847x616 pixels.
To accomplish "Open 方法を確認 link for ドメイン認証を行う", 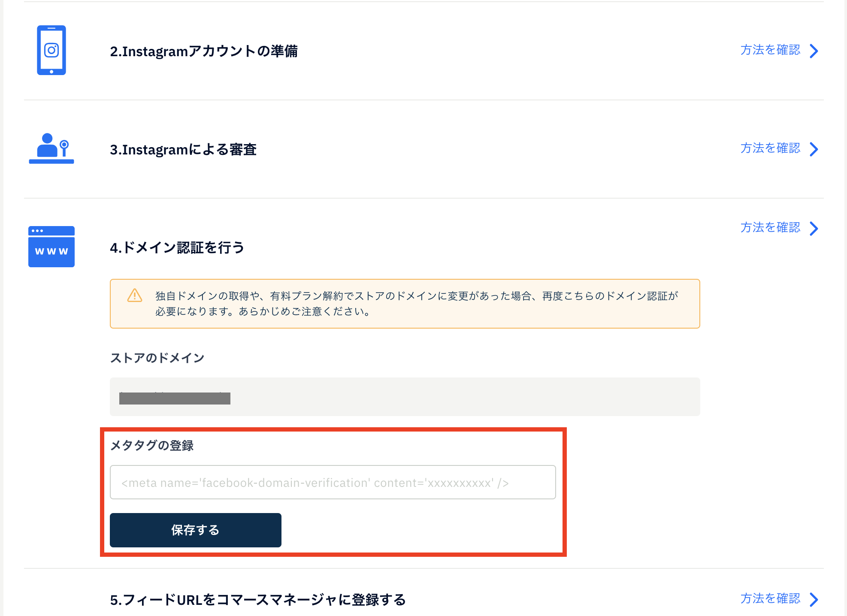I will coord(770,228).
